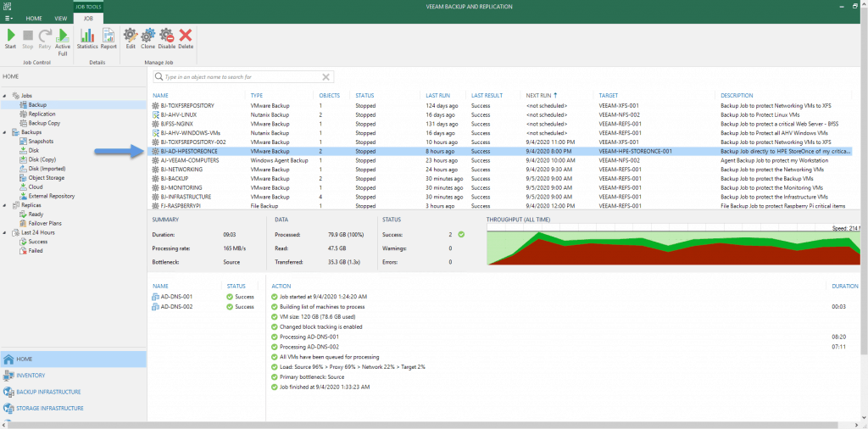Disable the selected job
Image resolution: width=868 pixels, height=429 pixels.
(167, 39)
